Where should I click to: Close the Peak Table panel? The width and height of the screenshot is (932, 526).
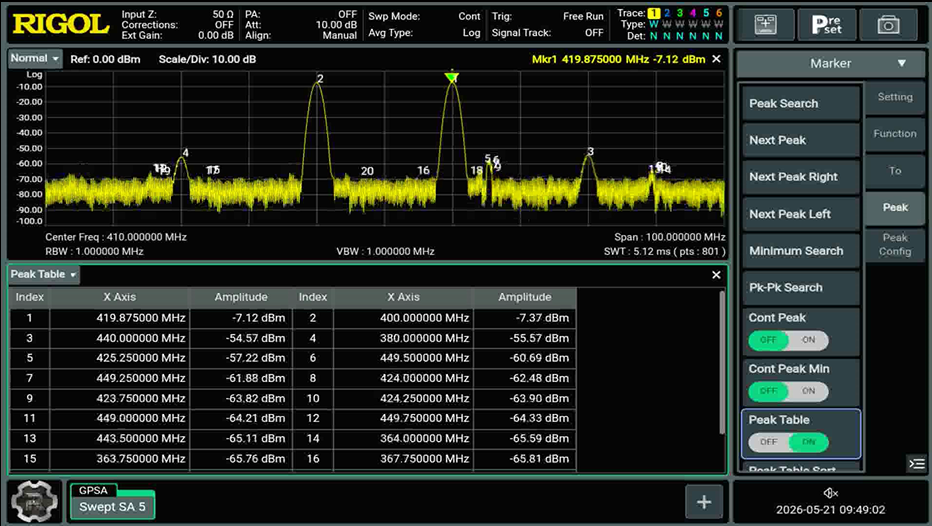pyautogui.click(x=716, y=275)
